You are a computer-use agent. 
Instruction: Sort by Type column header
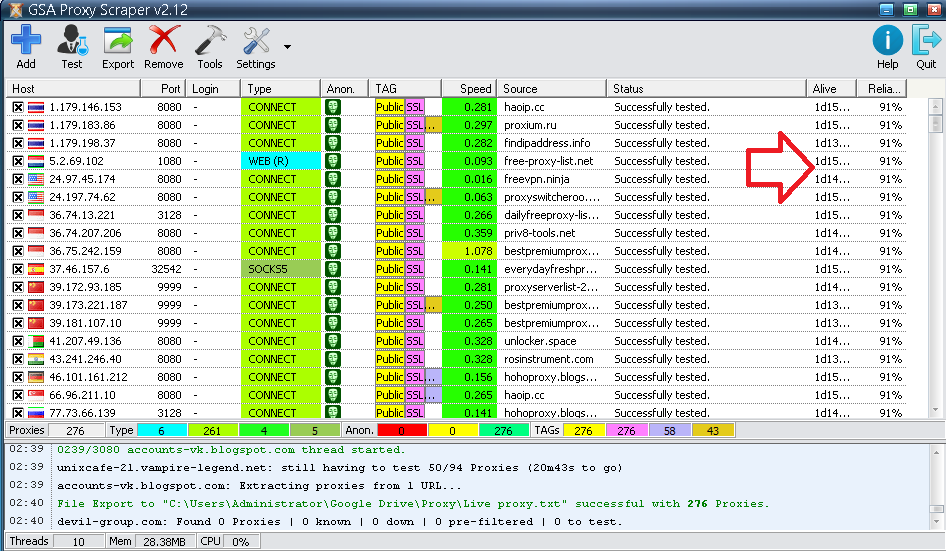pos(281,89)
